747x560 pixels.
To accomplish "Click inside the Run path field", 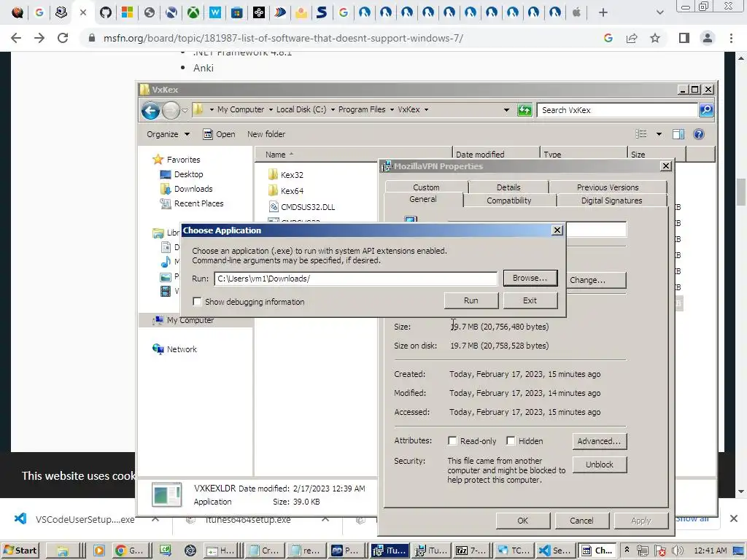I will pyautogui.click(x=355, y=279).
